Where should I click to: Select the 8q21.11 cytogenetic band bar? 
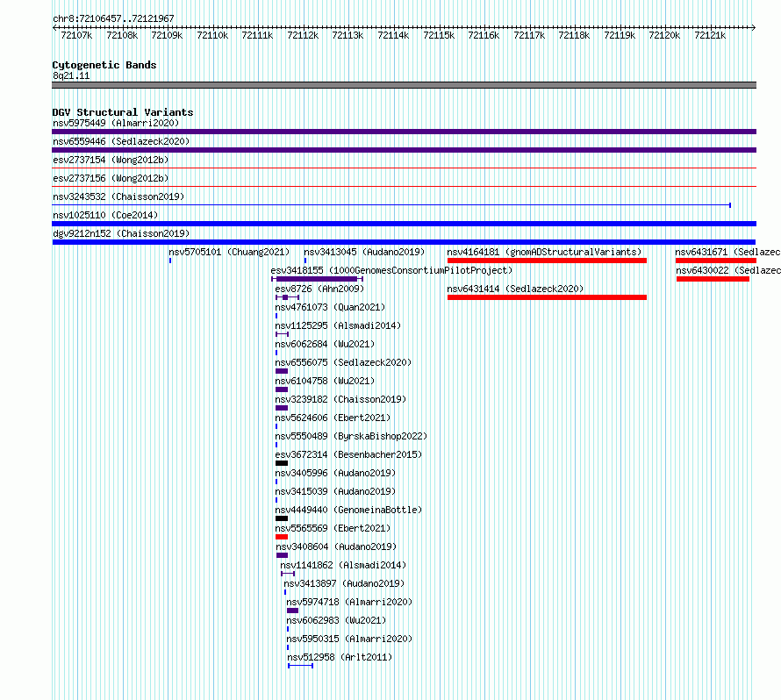point(404,85)
